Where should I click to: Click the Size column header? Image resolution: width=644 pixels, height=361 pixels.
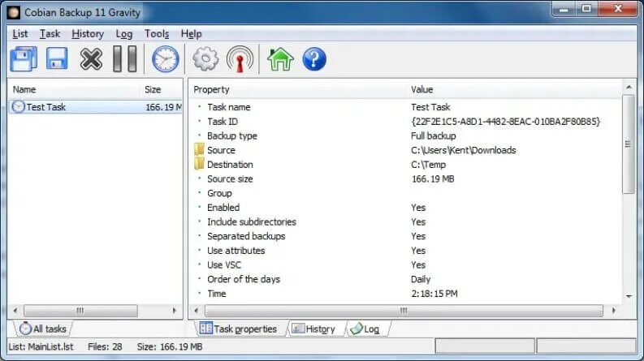[x=153, y=89]
